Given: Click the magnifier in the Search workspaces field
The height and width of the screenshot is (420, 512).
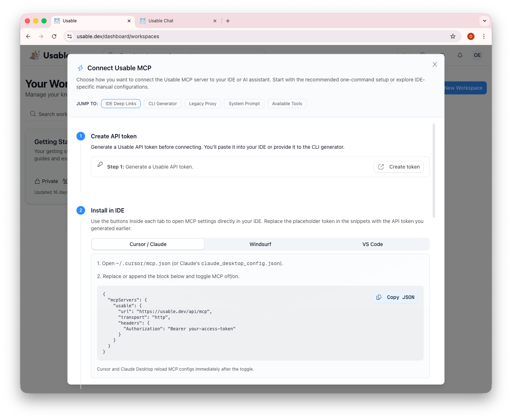Looking at the screenshot, I should (33, 114).
